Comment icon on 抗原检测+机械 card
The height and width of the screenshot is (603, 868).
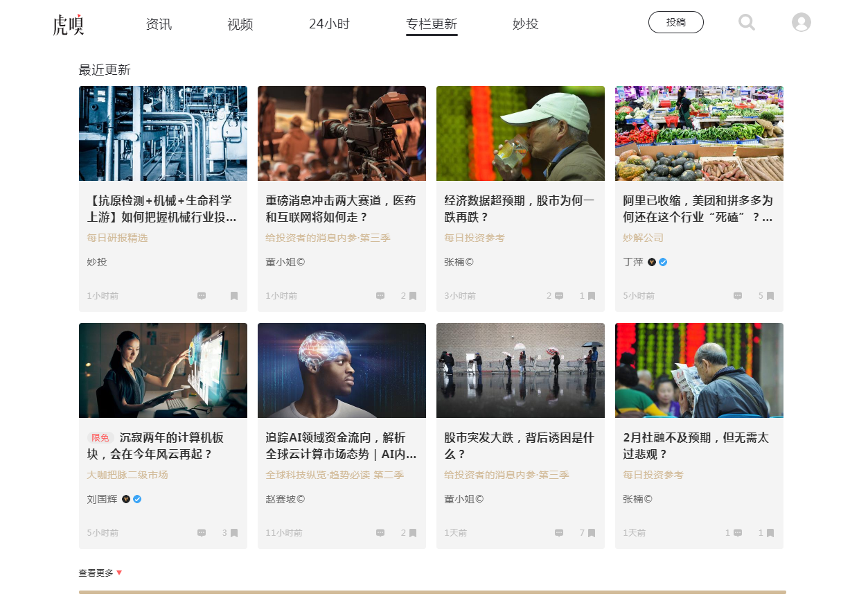point(202,296)
